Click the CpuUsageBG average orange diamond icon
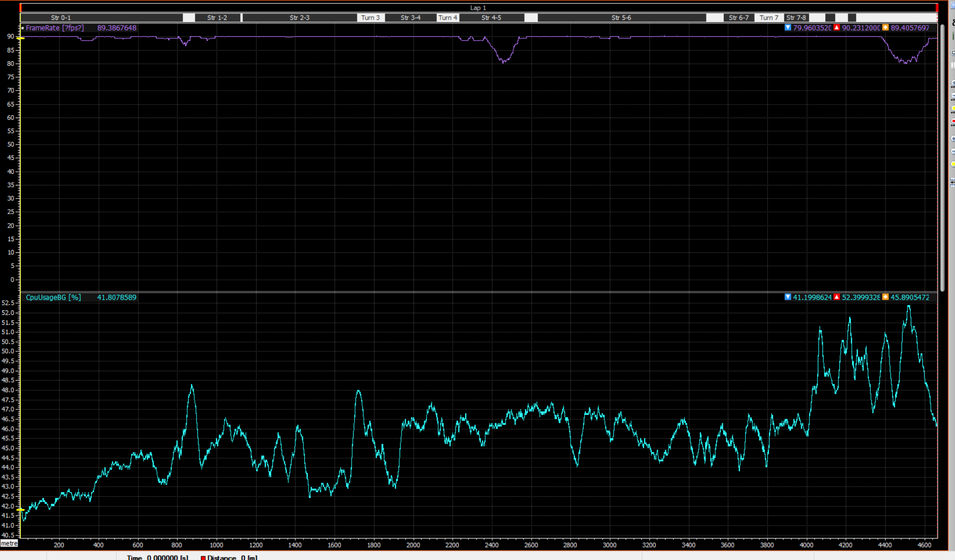The height and width of the screenshot is (560, 955). 885,297
